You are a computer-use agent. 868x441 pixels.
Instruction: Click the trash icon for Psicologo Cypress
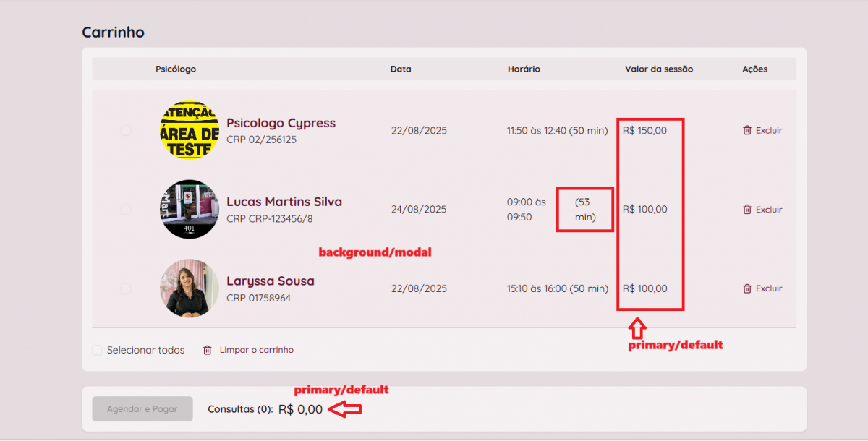[x=747, y=131]
